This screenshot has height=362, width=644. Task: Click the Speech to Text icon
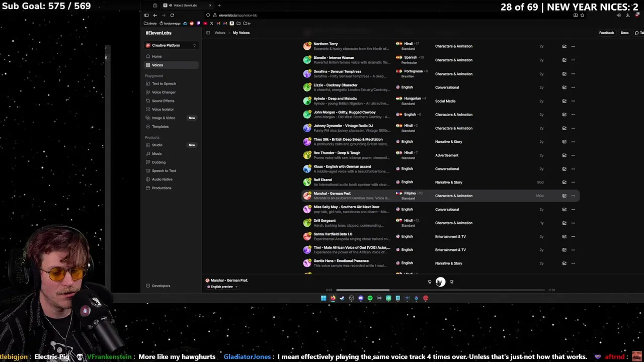click(x=148, y=170)
